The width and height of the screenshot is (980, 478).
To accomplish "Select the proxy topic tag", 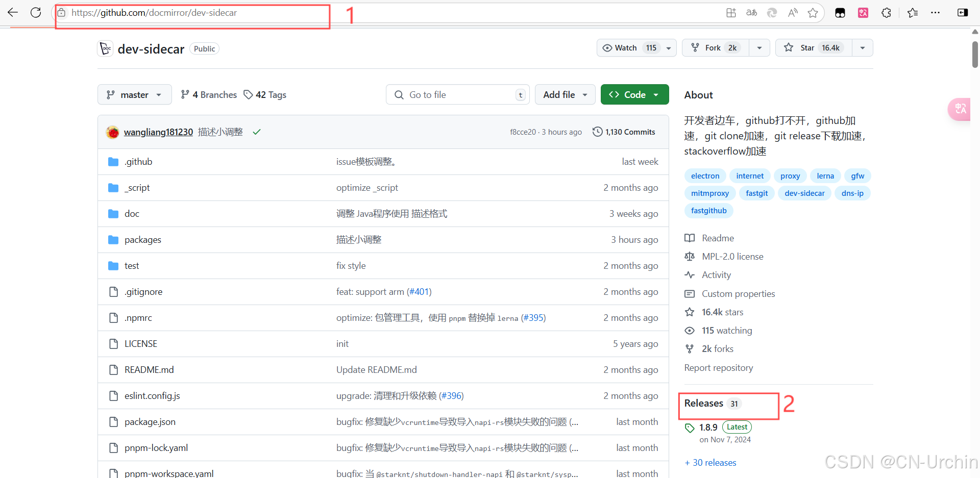I will click(790, 176).
